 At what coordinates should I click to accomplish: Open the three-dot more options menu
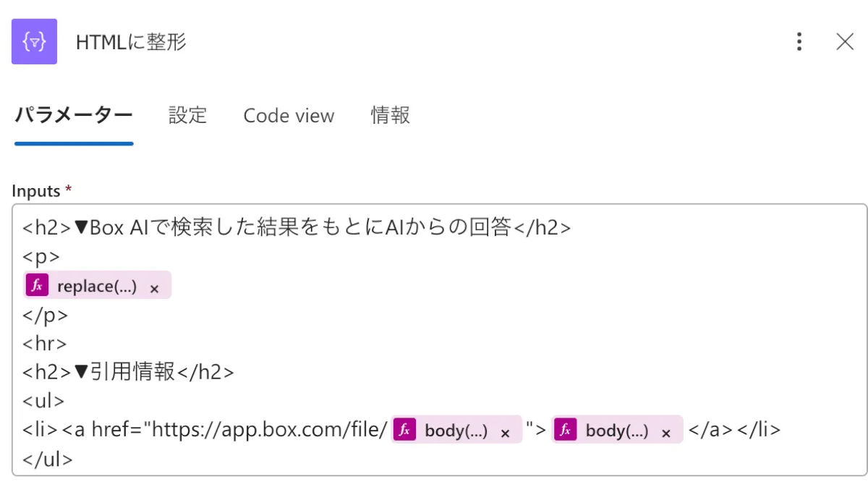point(799,42)
